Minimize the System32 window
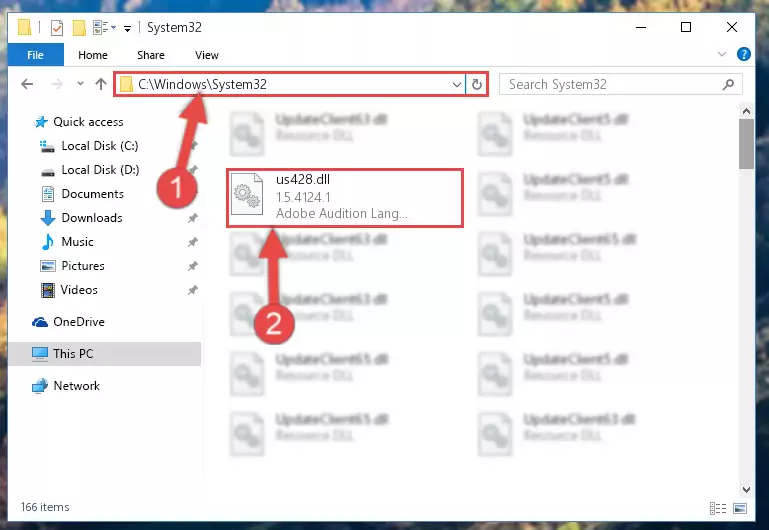The image size is (769, 530). click(641, 27)
